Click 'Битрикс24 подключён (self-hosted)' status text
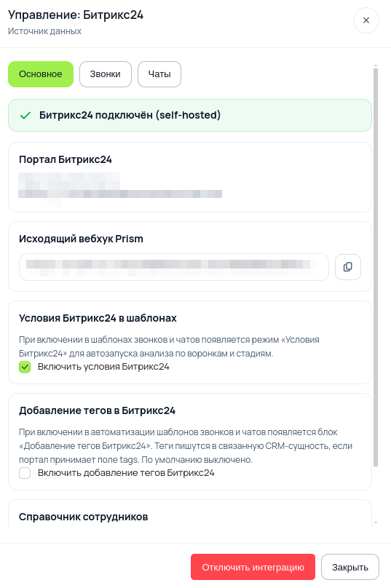The height and width of the screenshot is (588, 391). pyautogui.click(x=130, y=115)
